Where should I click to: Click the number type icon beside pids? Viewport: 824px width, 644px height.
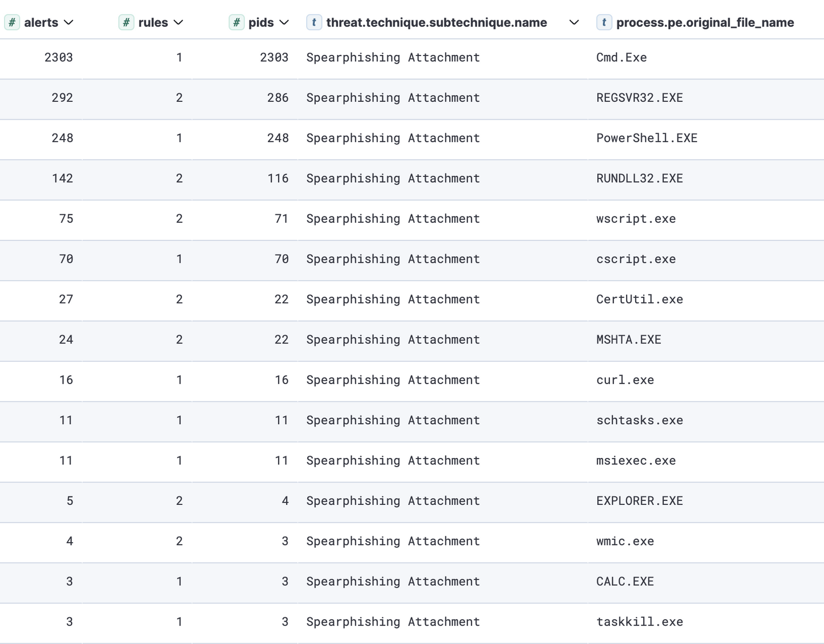pos(236,22)
